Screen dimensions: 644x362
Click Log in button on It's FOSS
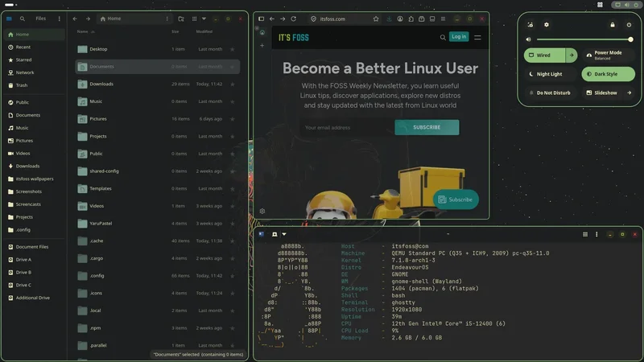tap(458, 36)
